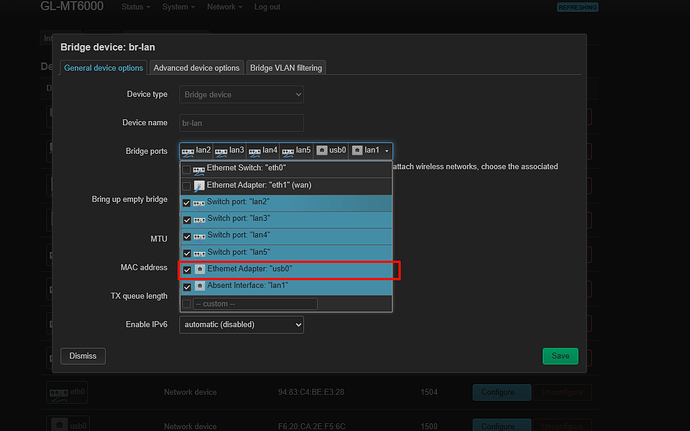
Task: Open the Network menu in top navigation
Action: pos(224,7)
